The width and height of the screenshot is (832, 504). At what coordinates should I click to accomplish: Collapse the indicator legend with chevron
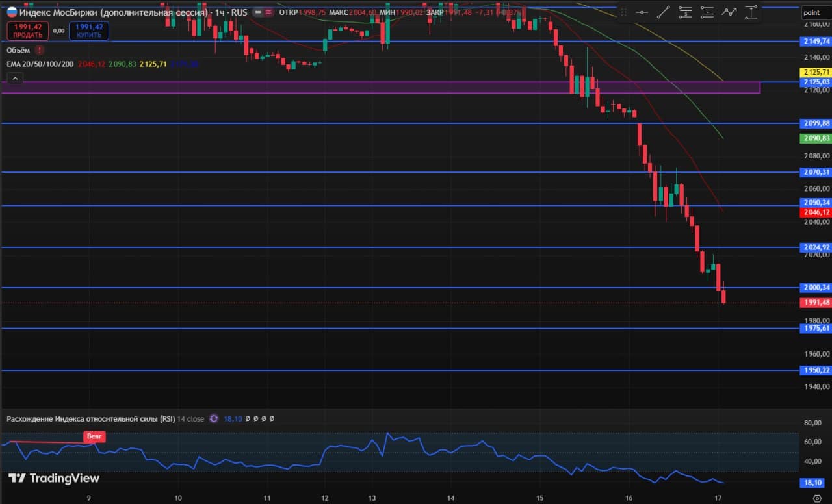point(15,79)
